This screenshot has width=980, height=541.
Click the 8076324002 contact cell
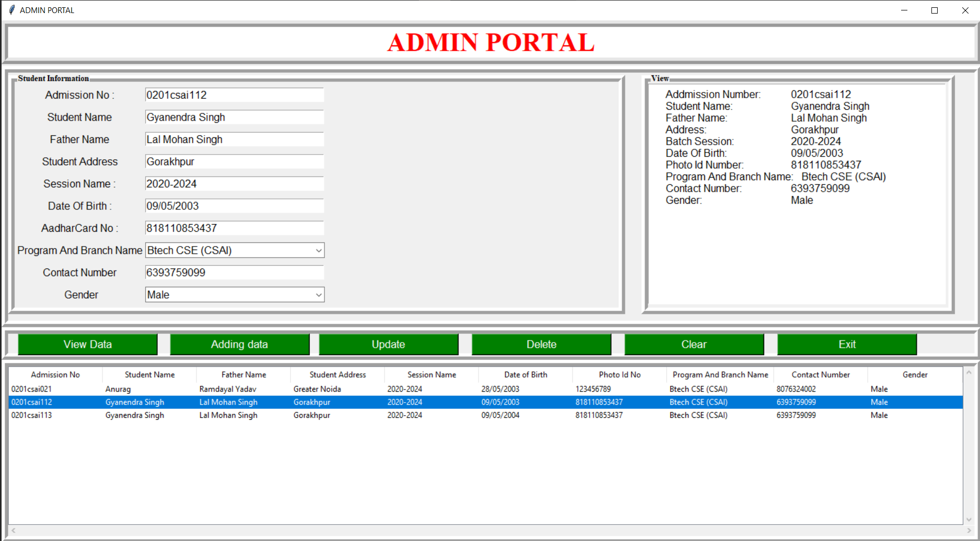pos(796,389)
